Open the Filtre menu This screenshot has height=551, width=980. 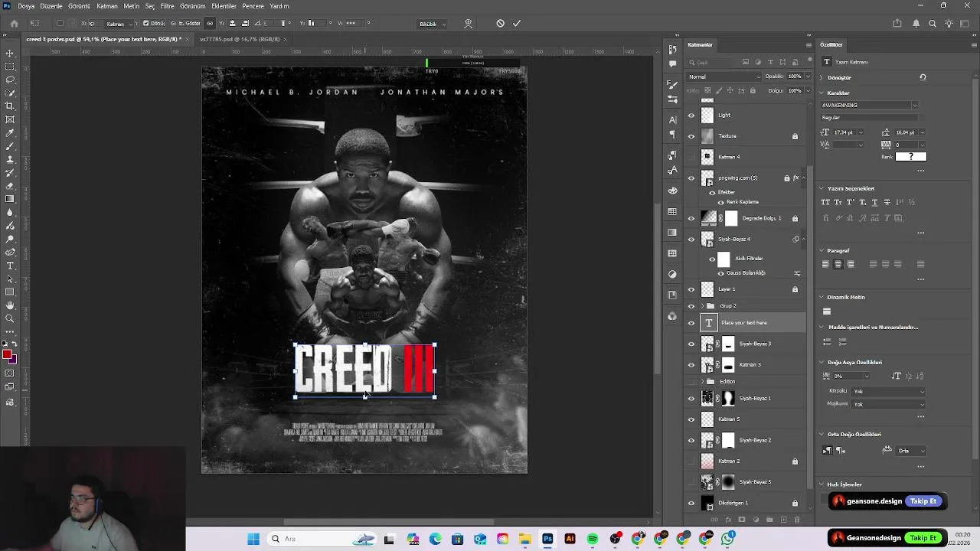point(167,5)
